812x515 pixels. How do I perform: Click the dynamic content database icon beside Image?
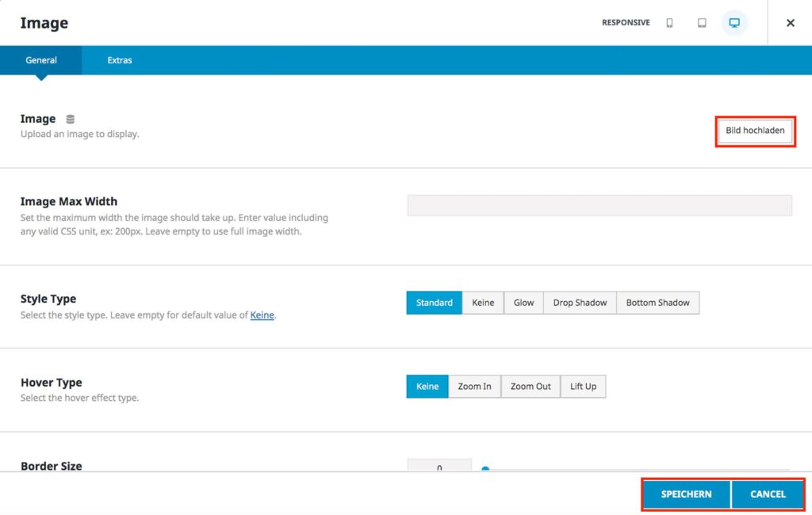coord(71,119)
